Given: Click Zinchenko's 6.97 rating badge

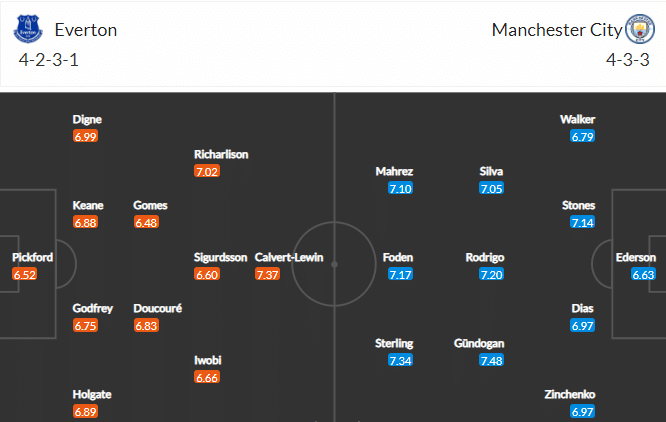Looking at the screenshot, I should pos(582,411).
